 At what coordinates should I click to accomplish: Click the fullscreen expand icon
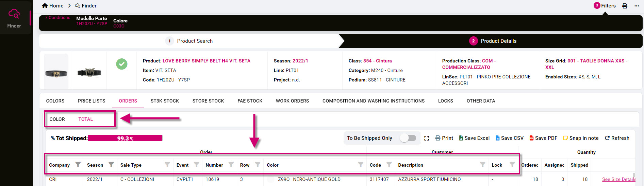point(427,138)
